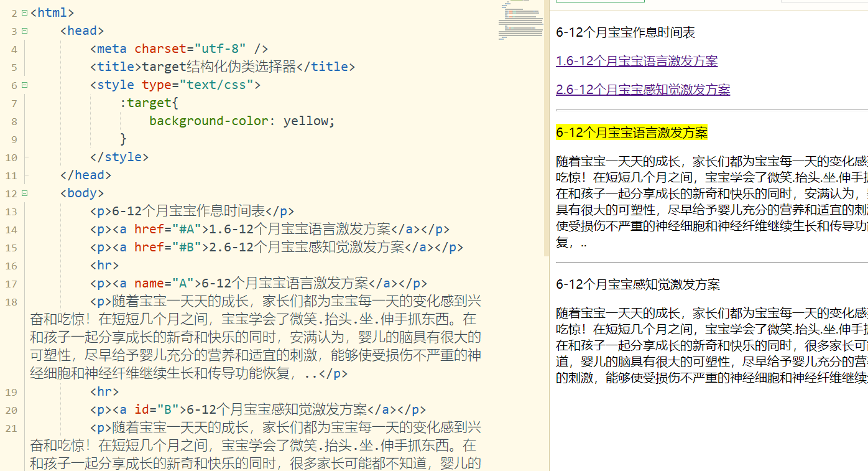The width and height of the screenshot is (868, 471).
Task: Click the meta charset="utf-8" code line
Action: click(x=179, y=49)
